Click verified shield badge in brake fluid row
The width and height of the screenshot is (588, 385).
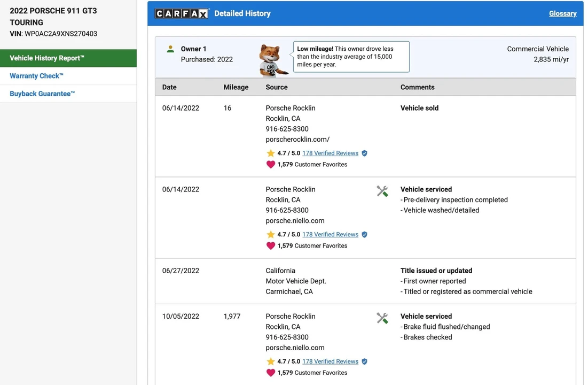click(x=364, y=361)
